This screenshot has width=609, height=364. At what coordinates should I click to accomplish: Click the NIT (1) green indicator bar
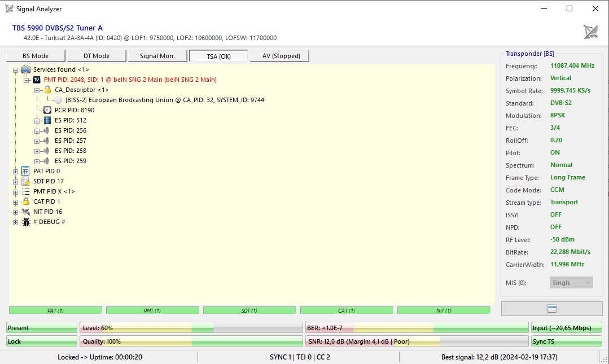(x=444, y=310)
